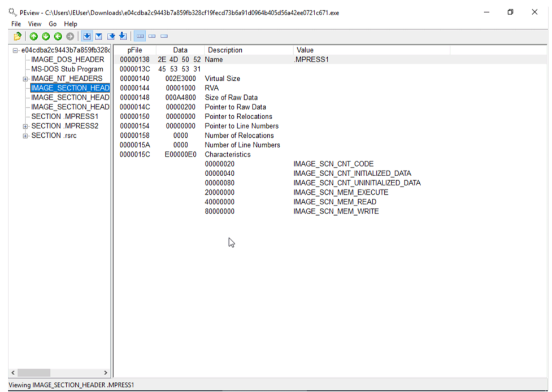This screenshot has width=552, height=392.
Task: Click the tree pane's right scroll arrow
Action: pos(106,373)
